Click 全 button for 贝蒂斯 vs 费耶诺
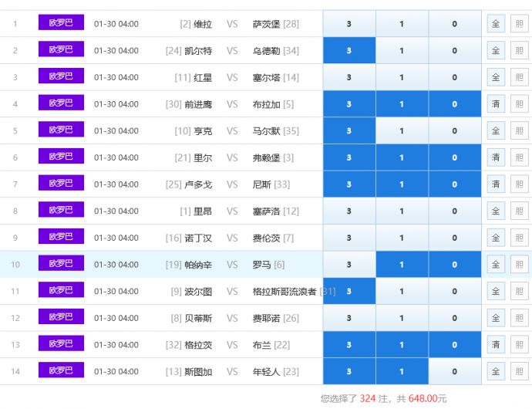This screenshot has height=409, width=532. click(x=496, y=318)
